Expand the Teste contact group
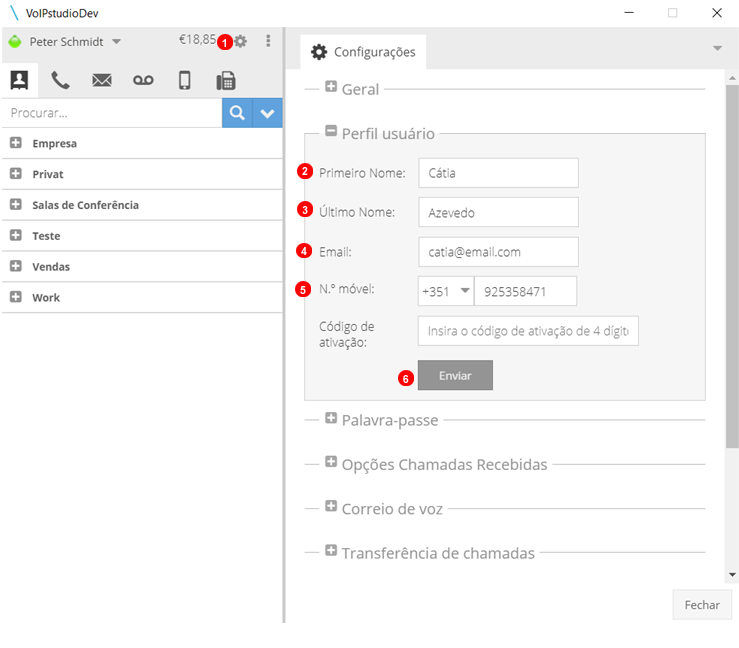The width and height of the screenshot is (739, 648). tap(16, 235)
